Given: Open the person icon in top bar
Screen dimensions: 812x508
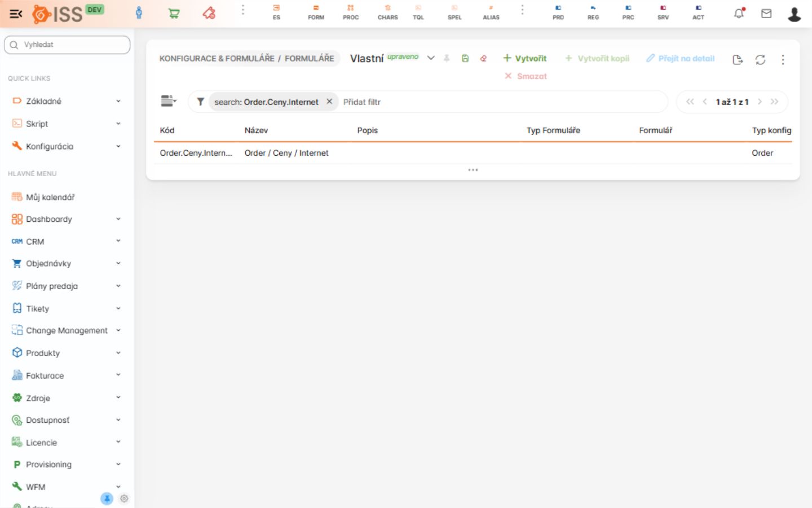Looking at the screenshot, I should coord(139,13).
